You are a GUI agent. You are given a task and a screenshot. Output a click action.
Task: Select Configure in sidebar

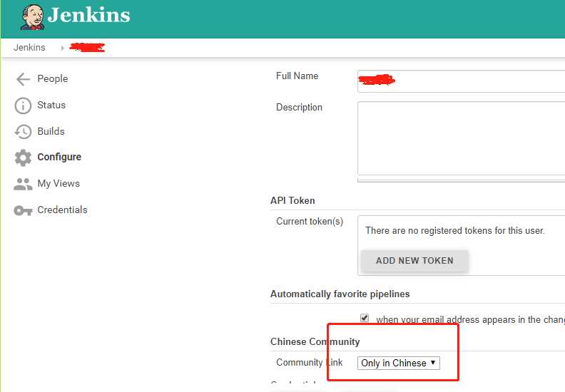pyautogui.click(x=59, y=157)
